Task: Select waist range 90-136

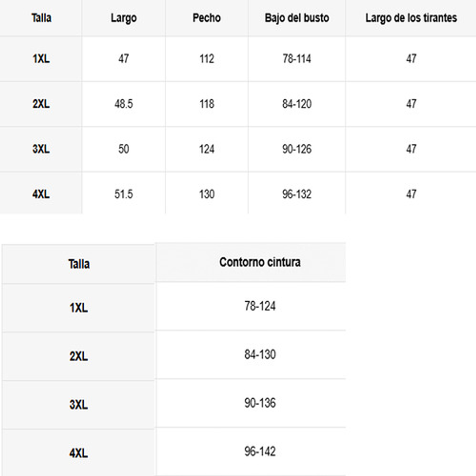Action: 260,403
